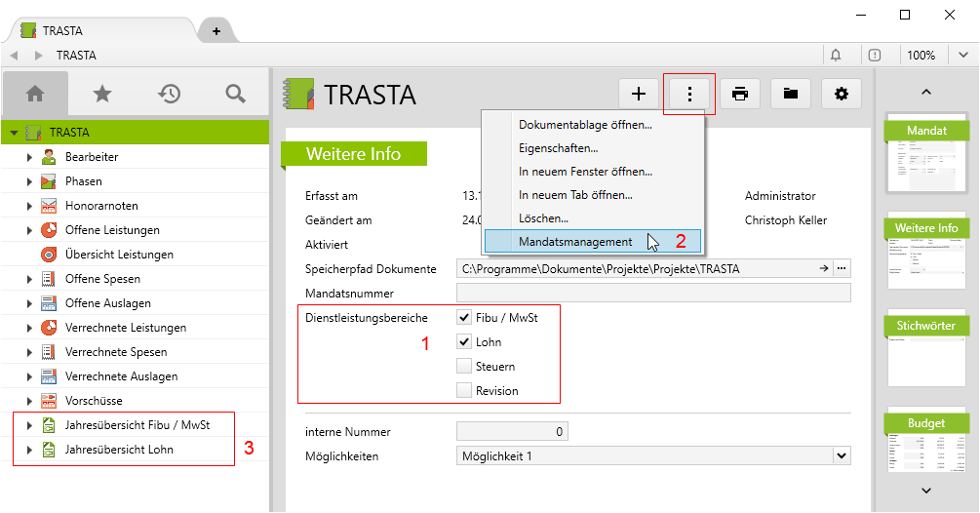Click the Mandatsnummer input field
Viewport: 980px width, 513px height.
tap(653, 293)
